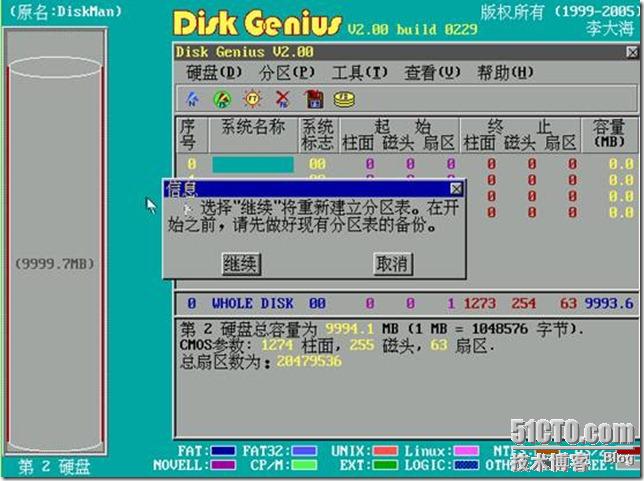Open the 硬盘(D) menu

pos(214,73)
